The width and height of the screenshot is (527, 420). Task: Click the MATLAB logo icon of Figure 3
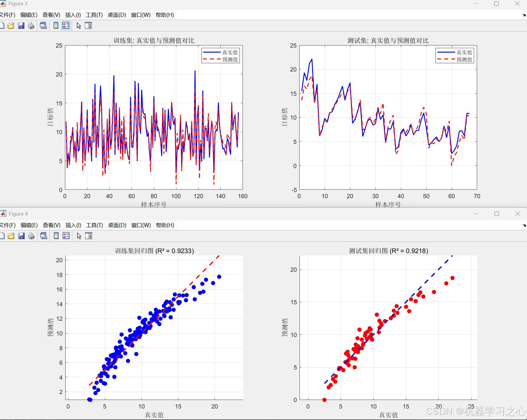(x=3, y=4)
